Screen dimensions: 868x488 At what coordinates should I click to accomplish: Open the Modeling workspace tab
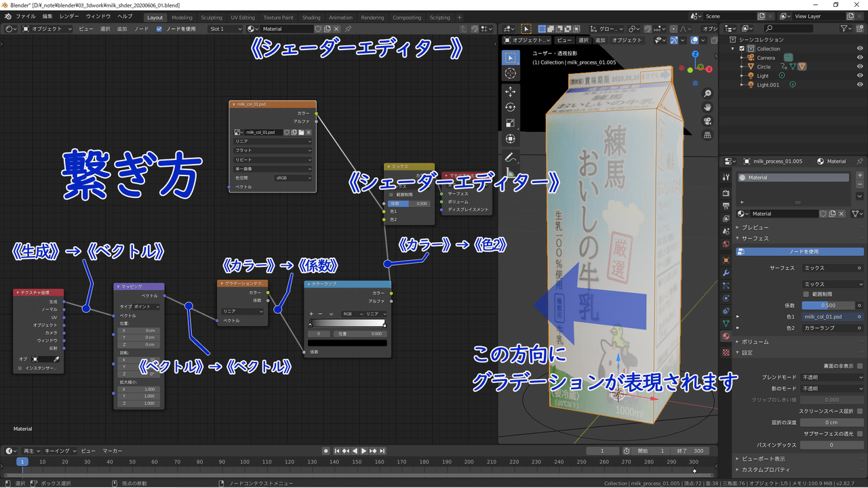pos(182,18)
